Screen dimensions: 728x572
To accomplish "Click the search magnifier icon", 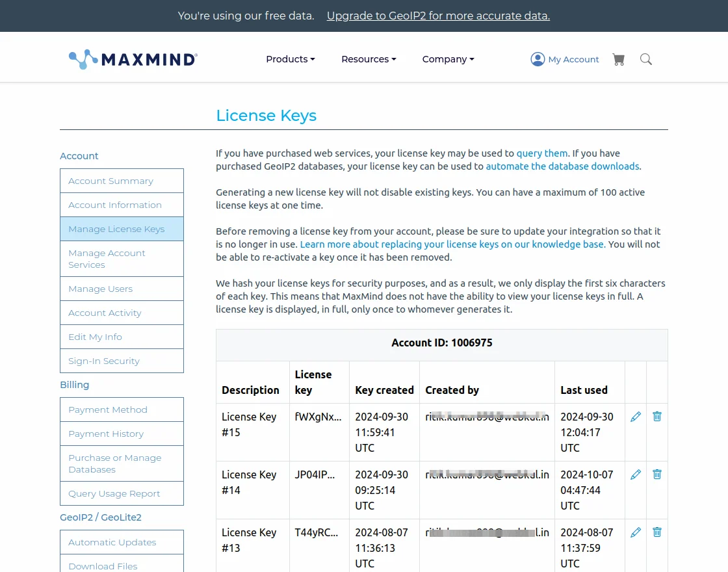I will [x=645, y=59].
